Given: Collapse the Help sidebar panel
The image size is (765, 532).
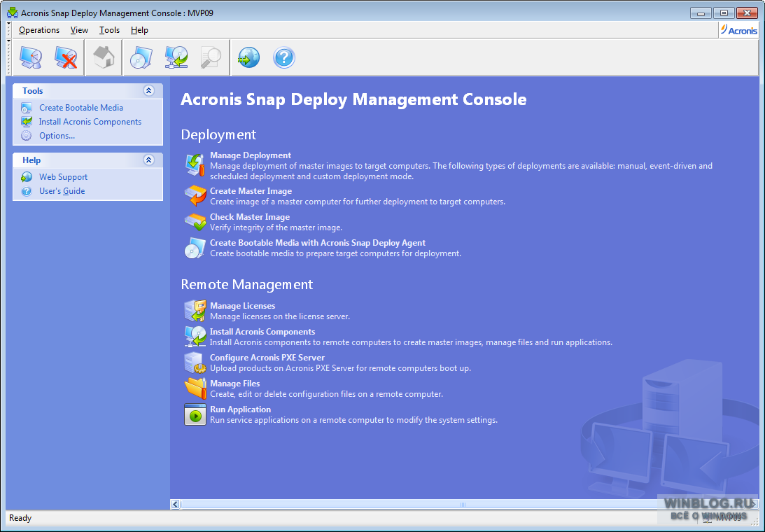Looking at the screenshot, I should click(x=149, y=160).
